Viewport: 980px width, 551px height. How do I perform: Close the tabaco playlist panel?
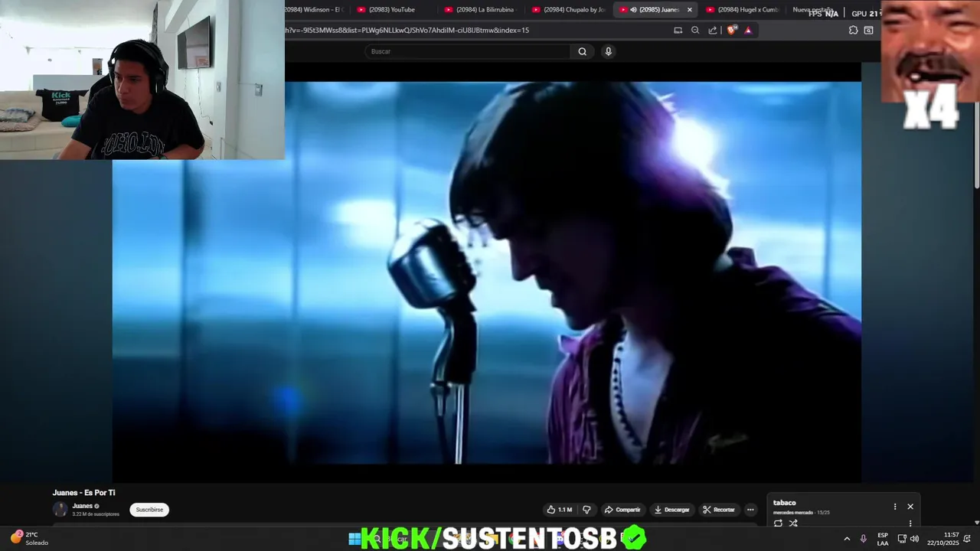[910, 507]
